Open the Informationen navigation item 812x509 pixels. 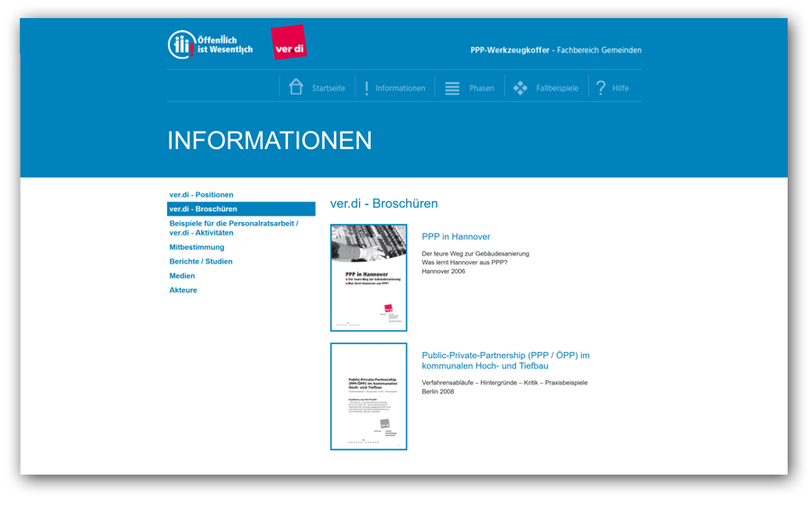coord(401,88)
